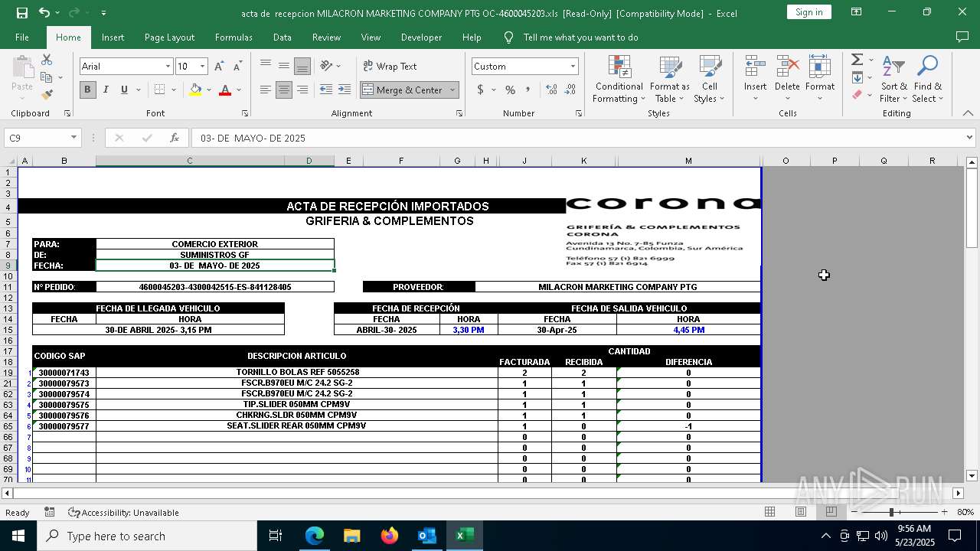980x551 pixels.
Task: Click the Format Painter brush icon
Action: [x=47, y=95]
